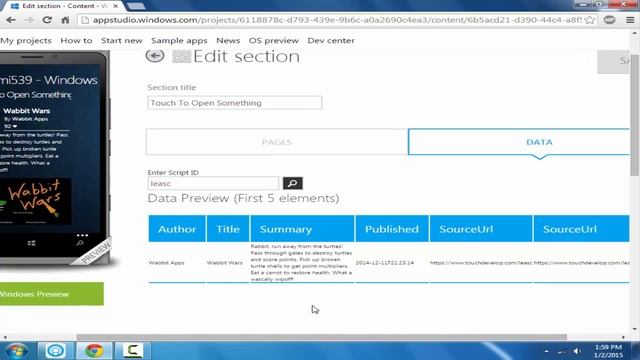Show hidden tray icons arrow
Viewport: 640px width, 360px height.
point(546,351)
